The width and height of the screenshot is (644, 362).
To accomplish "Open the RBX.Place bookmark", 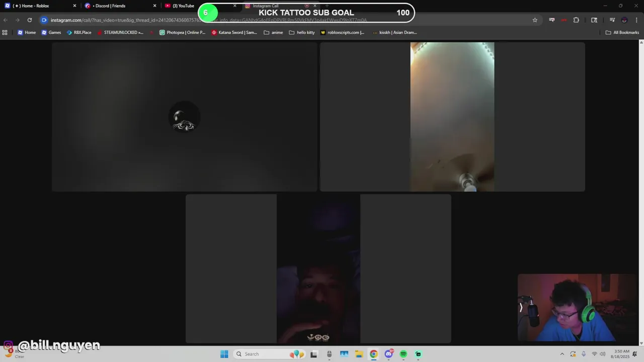I will click(79, 32).
